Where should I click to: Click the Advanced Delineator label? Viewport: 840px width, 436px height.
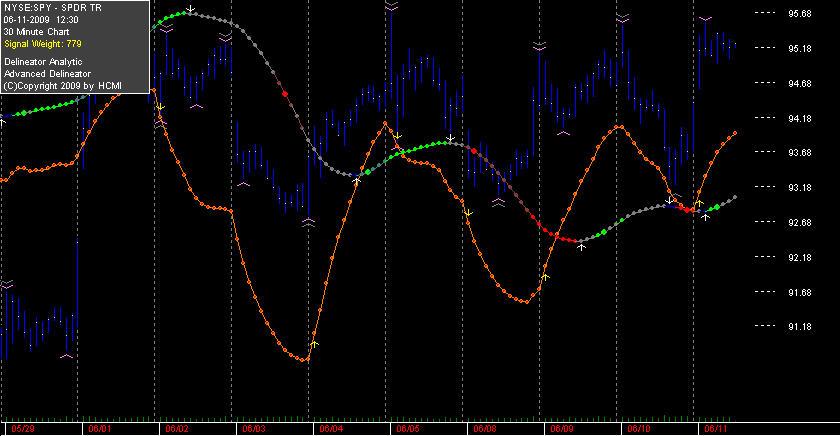click(47, 74)
